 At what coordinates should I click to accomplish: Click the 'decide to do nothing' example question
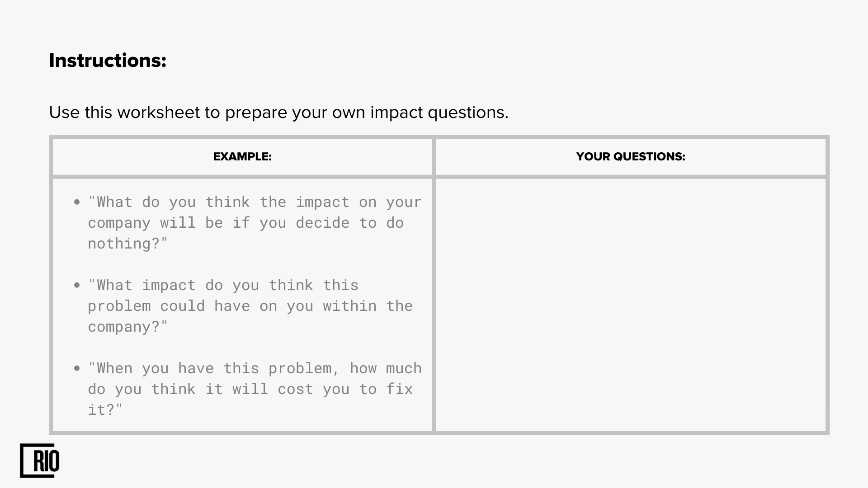pyautogui.click(x=255, y=223)
